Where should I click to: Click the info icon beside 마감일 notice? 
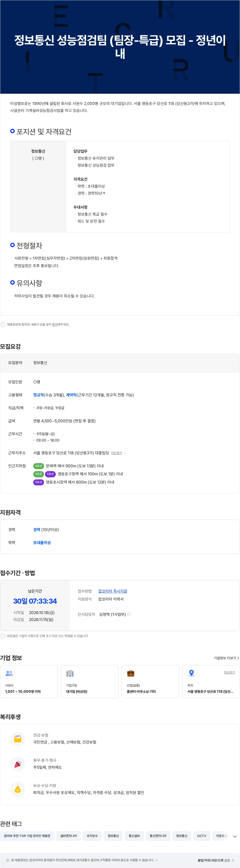tap(3, 636)
